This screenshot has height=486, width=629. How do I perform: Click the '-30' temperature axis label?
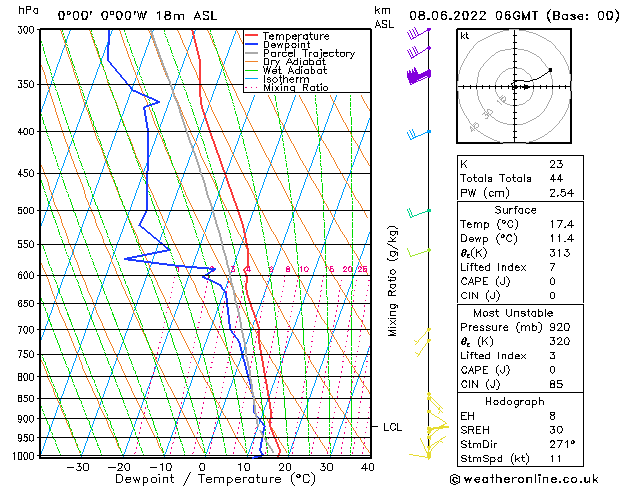coord(78,467)
